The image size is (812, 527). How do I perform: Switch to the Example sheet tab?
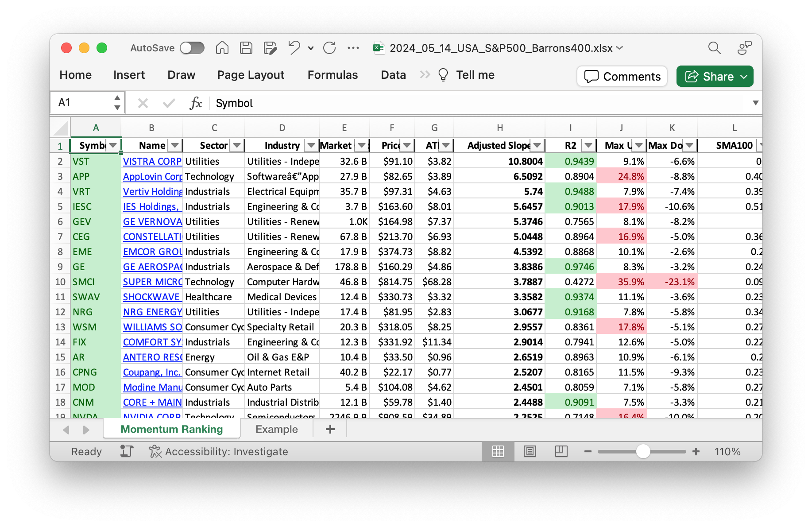(x=276, y=429)
